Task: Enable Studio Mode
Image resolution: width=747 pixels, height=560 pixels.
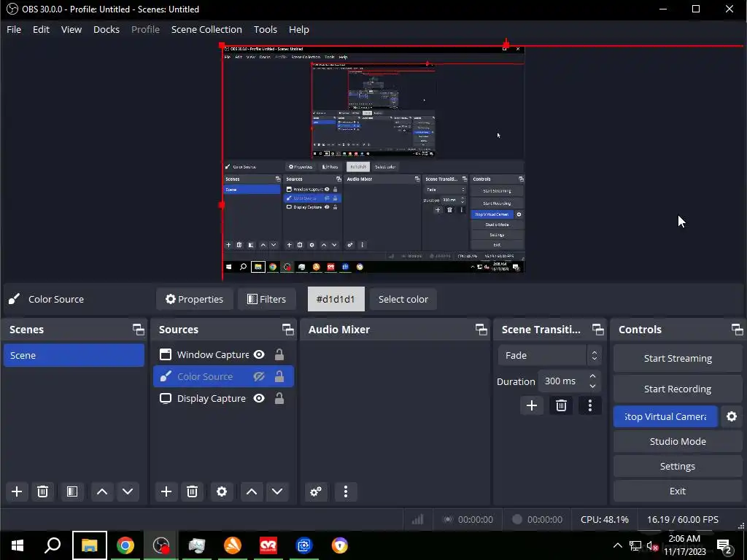Action: [678, 441]
